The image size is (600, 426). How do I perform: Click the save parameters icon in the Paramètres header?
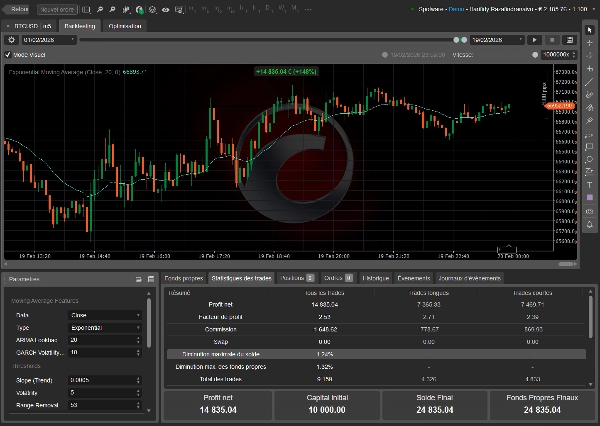tap(151, 279)
